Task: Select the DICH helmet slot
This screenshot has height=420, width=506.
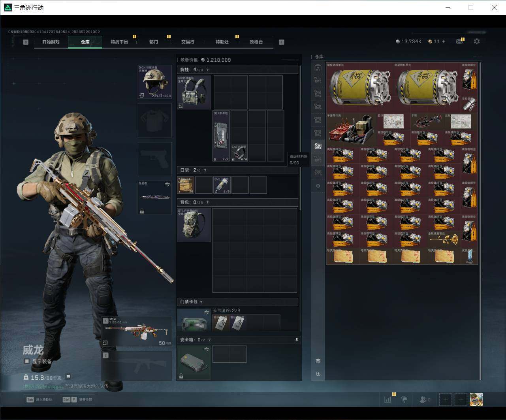Action: pyautogui.click(x=154, y=82)
